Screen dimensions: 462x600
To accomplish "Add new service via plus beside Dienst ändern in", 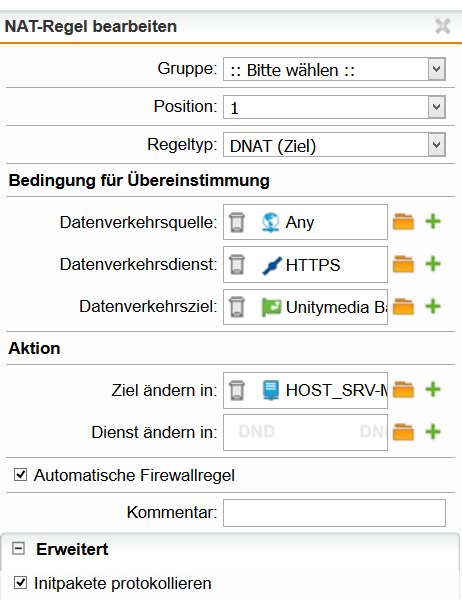I will pyautogui.click(x=433, y=432).
